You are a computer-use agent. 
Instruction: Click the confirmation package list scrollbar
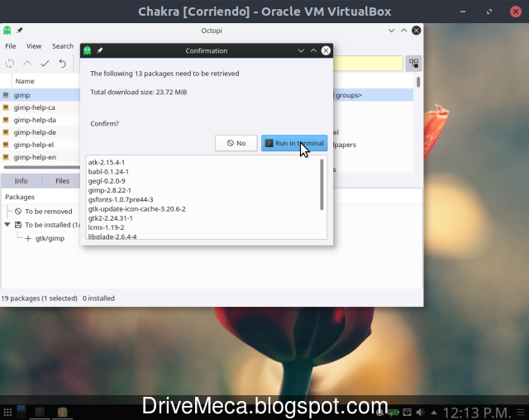coord(322,184)
